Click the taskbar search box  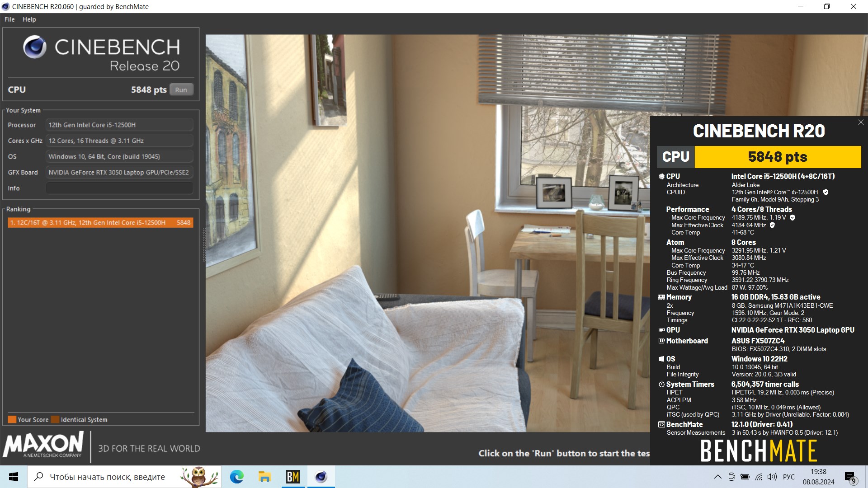(x=124, y=477)
